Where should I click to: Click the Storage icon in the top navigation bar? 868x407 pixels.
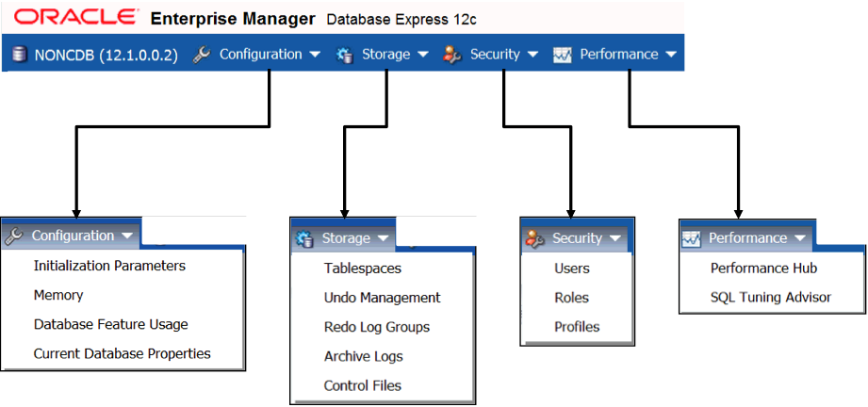[345, 55]
